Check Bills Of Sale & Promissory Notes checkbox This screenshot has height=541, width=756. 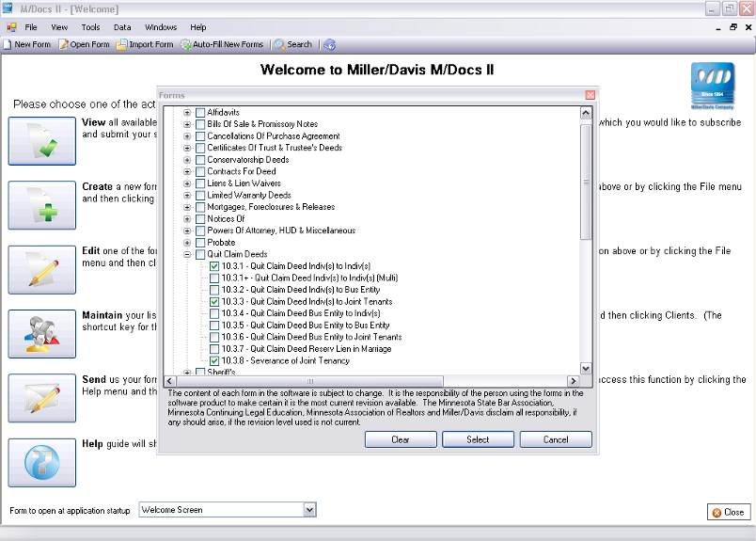pos(200,124)
